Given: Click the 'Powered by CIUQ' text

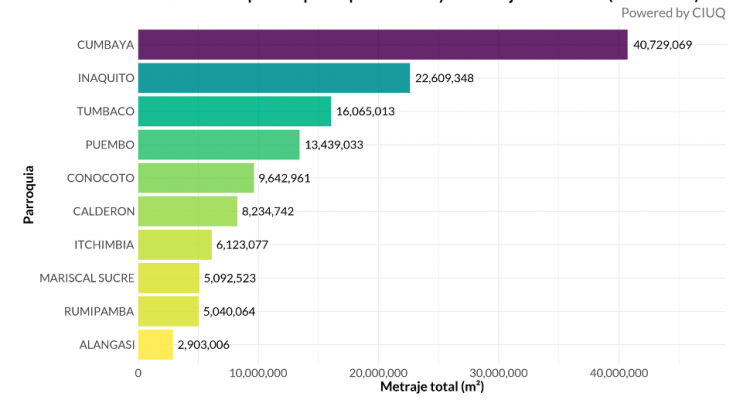Looking at the screenshot, I should 678,12.
